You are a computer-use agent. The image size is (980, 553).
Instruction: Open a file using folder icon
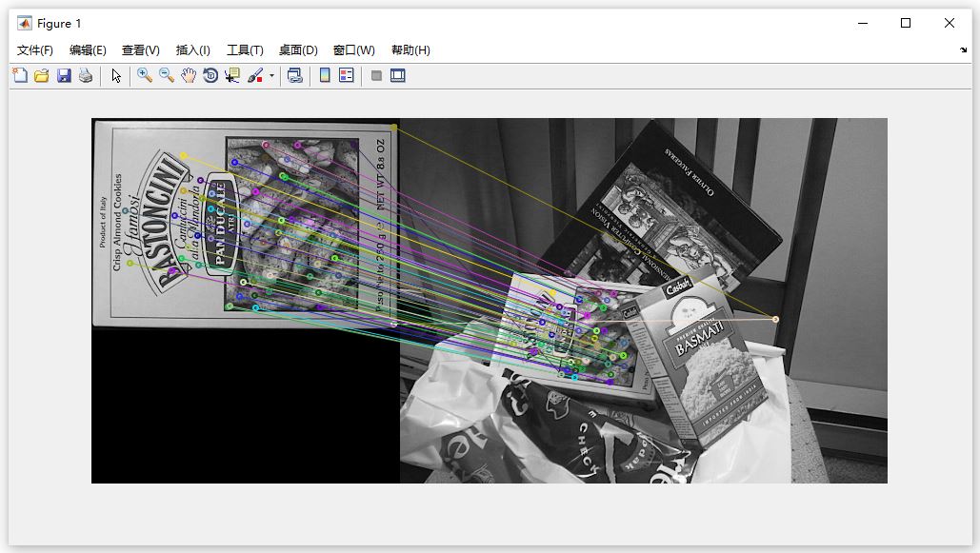[42, 75]
